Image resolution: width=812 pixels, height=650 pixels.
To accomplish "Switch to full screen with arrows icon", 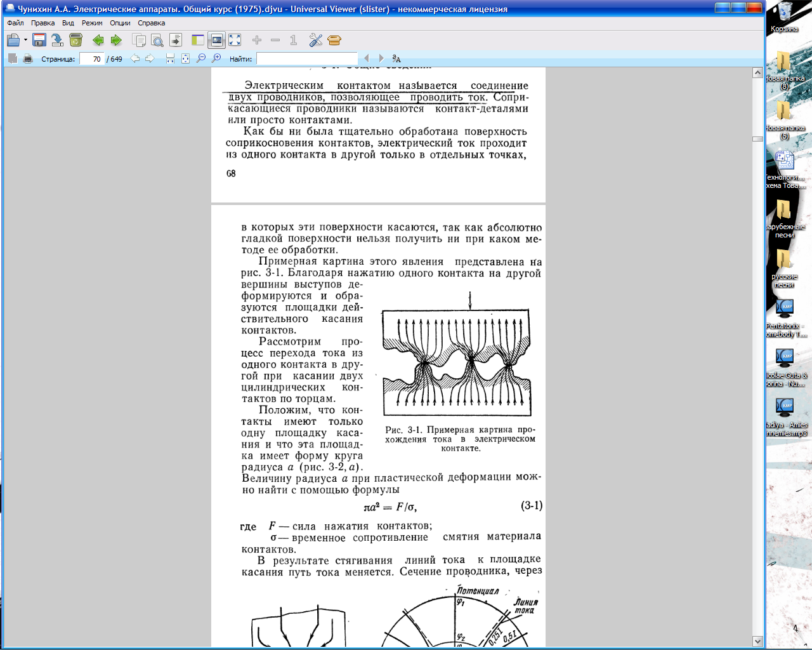I will [x=235, y=40].
